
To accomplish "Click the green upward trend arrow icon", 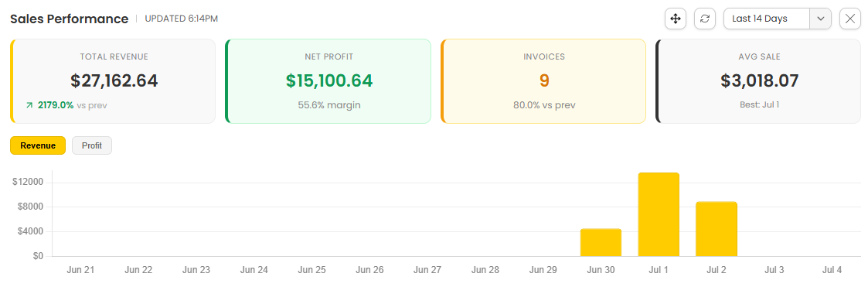I will pyautogui.click(x=29, y=105).
